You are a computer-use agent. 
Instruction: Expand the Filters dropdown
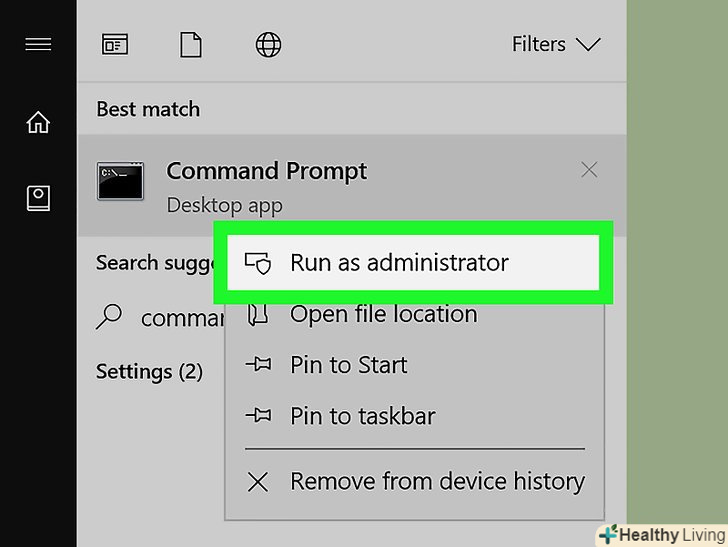[x=555, y=44]
